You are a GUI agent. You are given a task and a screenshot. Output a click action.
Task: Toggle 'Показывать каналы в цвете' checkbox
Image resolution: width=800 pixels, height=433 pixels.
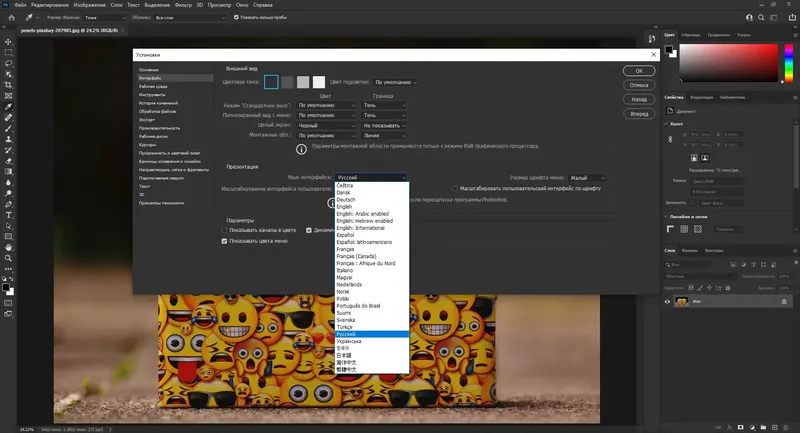coord(224,230)
